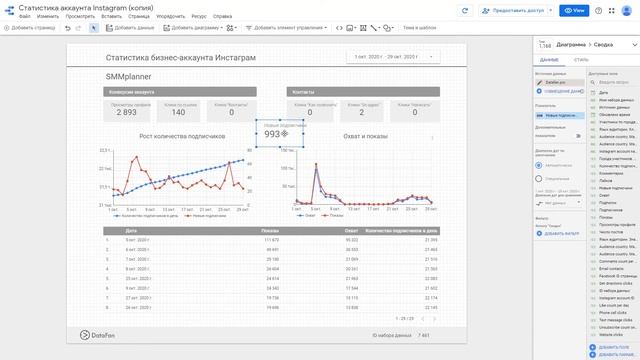Open the Просмотреть menu
640x360 pixels.
(80, 16)
